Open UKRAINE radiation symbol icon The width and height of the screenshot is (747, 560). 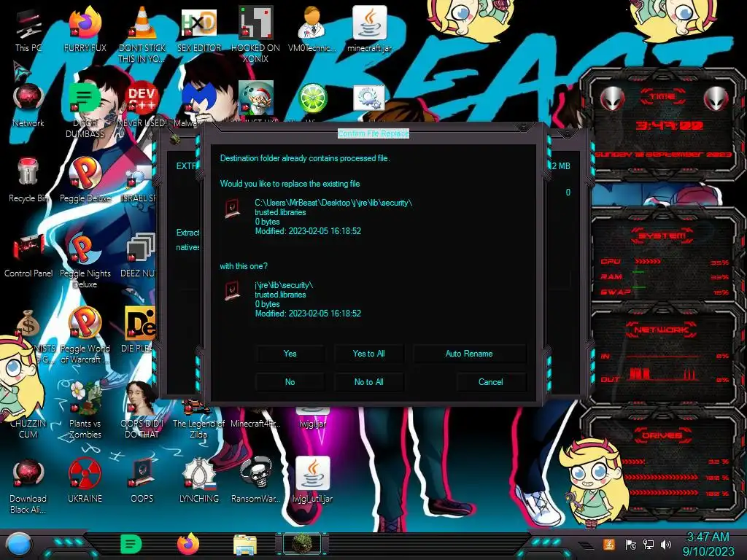(x=85, y=480)
